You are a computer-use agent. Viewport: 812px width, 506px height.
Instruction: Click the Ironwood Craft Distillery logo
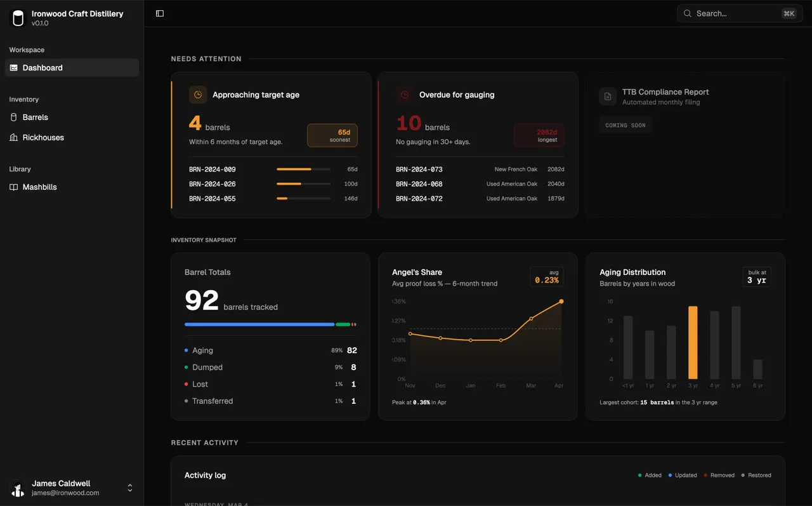pyautogui.click(x=18, y=18)
